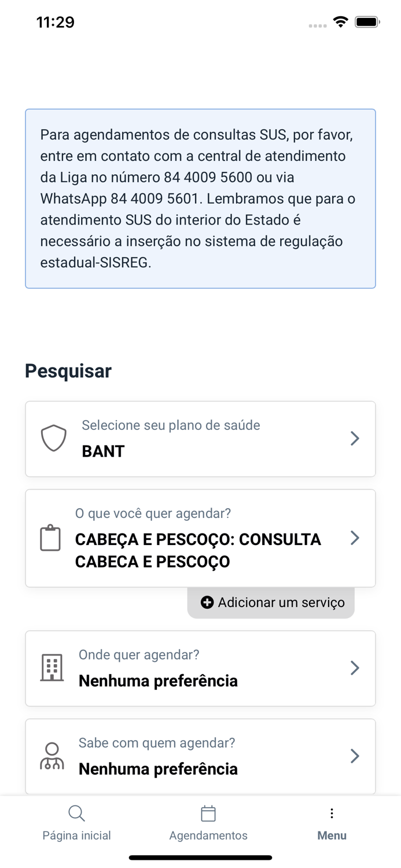The height and width of the screenshot is (868, 401).
Task: Click the shield icon next to BANT
Action: pyautogui.click(x=53, y=438)
